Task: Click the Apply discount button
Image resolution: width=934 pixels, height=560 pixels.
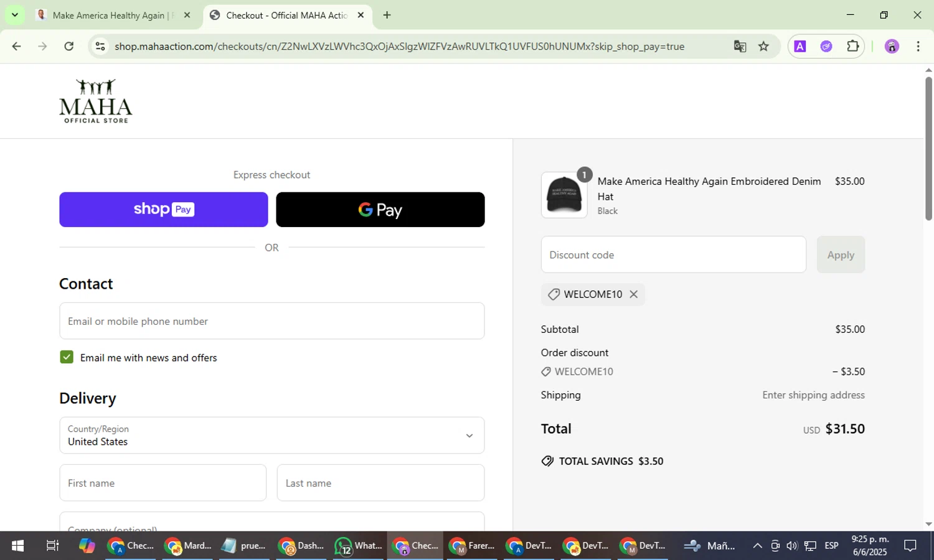Action: point(841,254)
